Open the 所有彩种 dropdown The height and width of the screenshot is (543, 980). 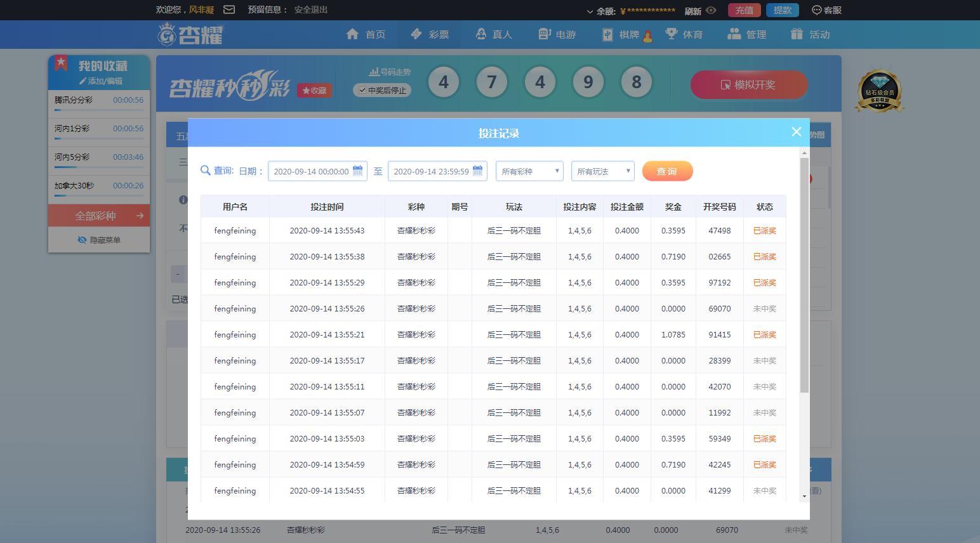(x=529, y=171)
